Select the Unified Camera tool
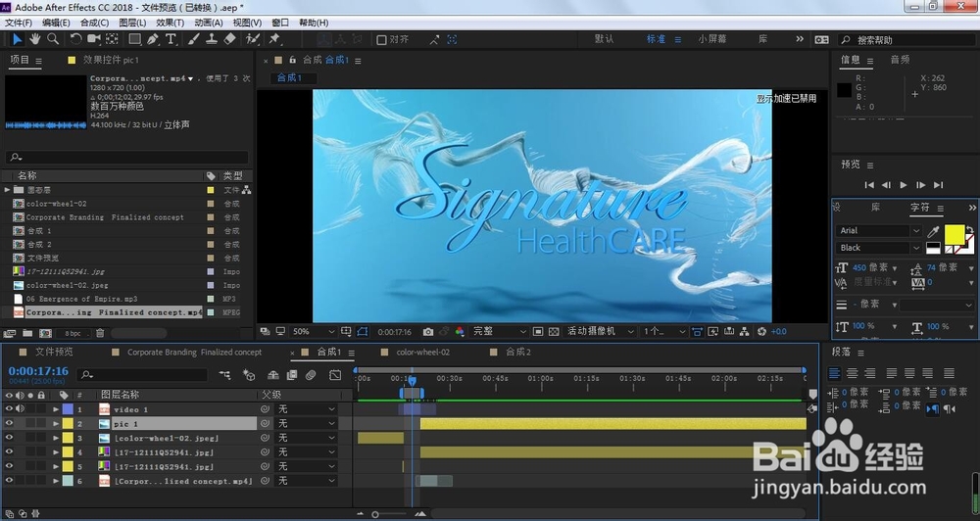Image resolution: width=980 pixels, height=521 pixels. coord(94,39)
